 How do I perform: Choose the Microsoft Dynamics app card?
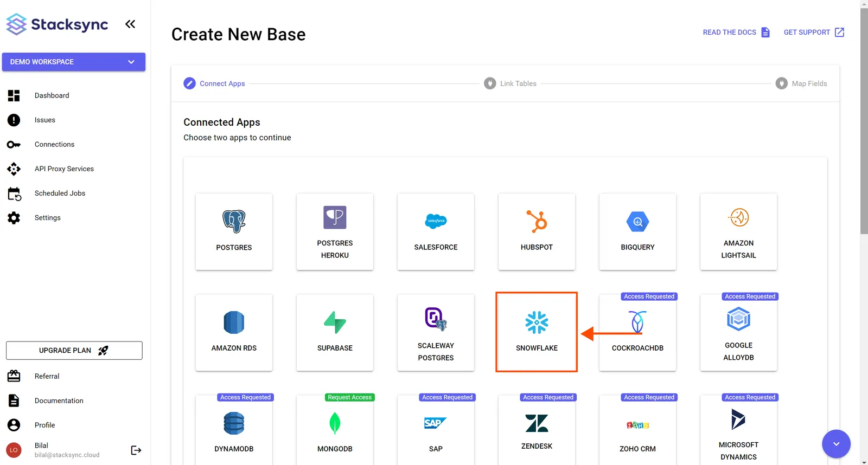click(x=738, y=430)
